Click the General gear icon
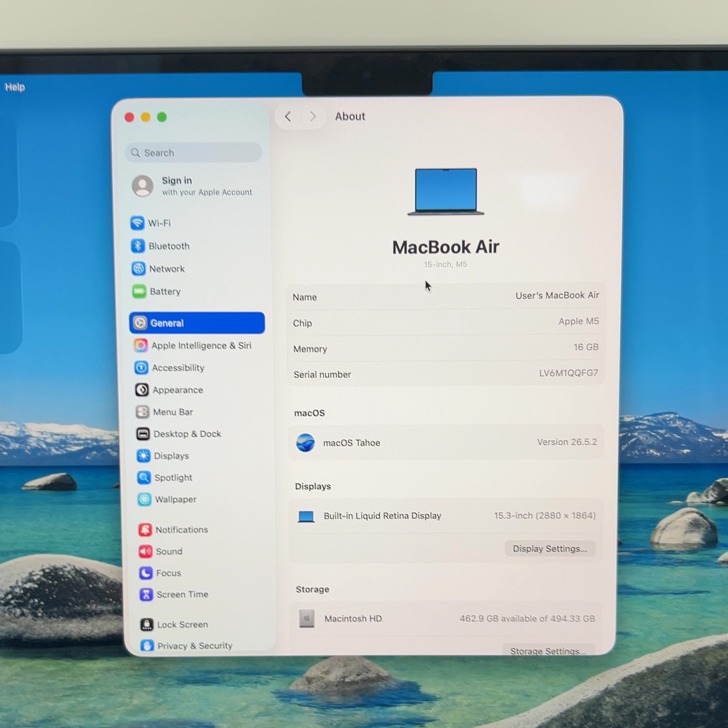Screen dimensions: 728x728 click(140, 323)
